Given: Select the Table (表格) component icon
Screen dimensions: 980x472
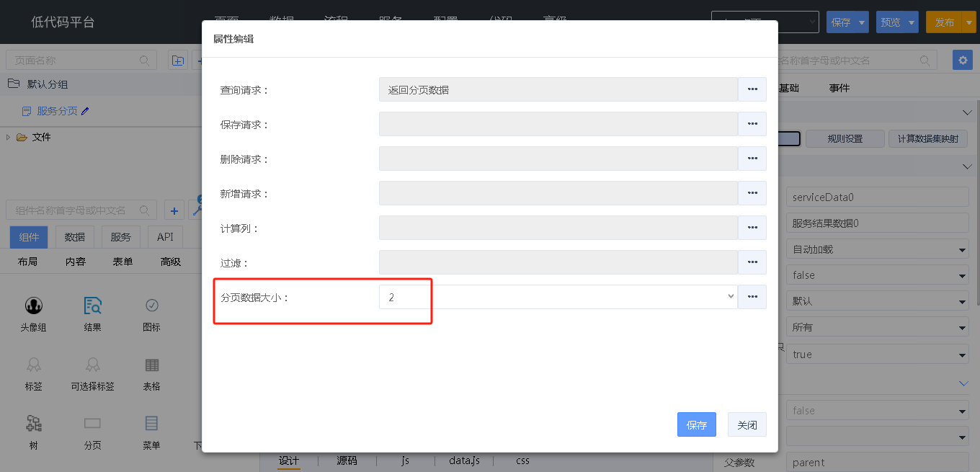Looking at the screenshot, I should [151, 365].
